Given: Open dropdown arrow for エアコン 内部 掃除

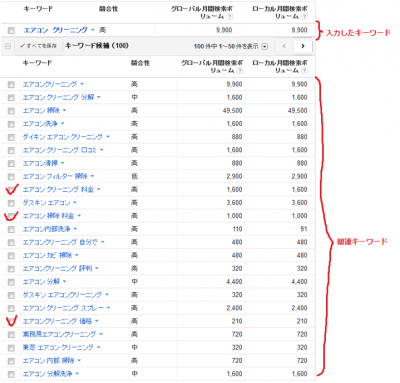Looking at the screenshot, I should 79,360.
